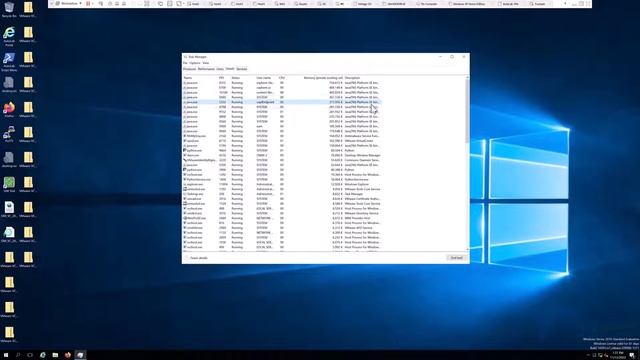This screenshot has width=640, height=360.
Task: Switch to the Performance tab
Action: (206, 69)
